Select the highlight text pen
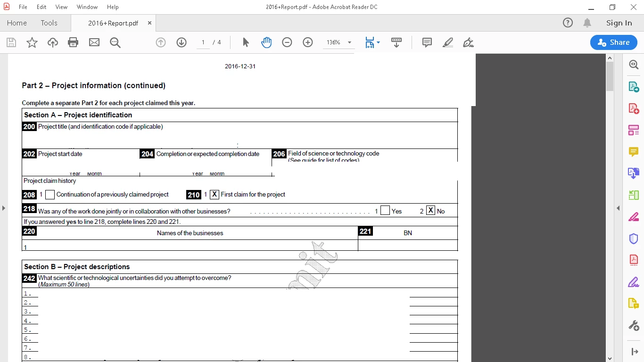The height and width of the screenshot is (362, 644). point(448,42)
